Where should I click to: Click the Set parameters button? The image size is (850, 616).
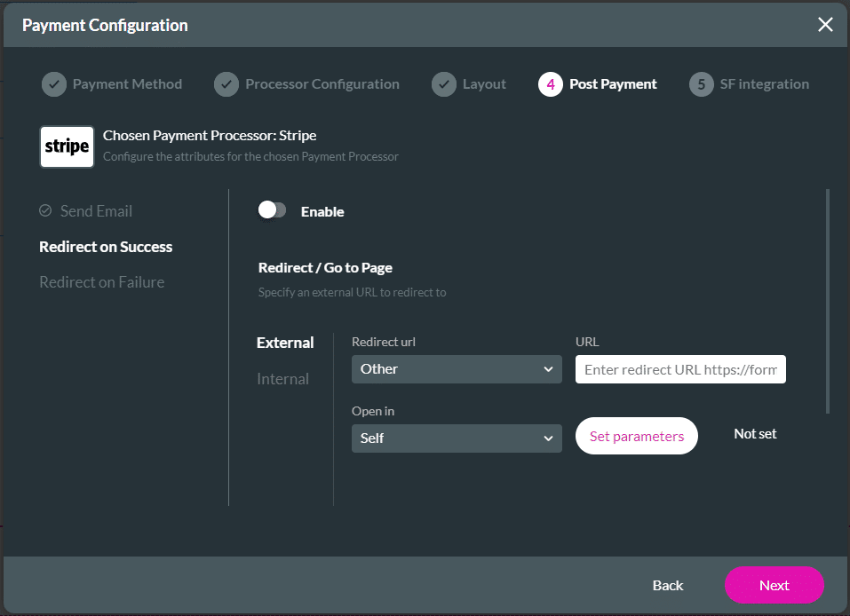coord(636,436)
